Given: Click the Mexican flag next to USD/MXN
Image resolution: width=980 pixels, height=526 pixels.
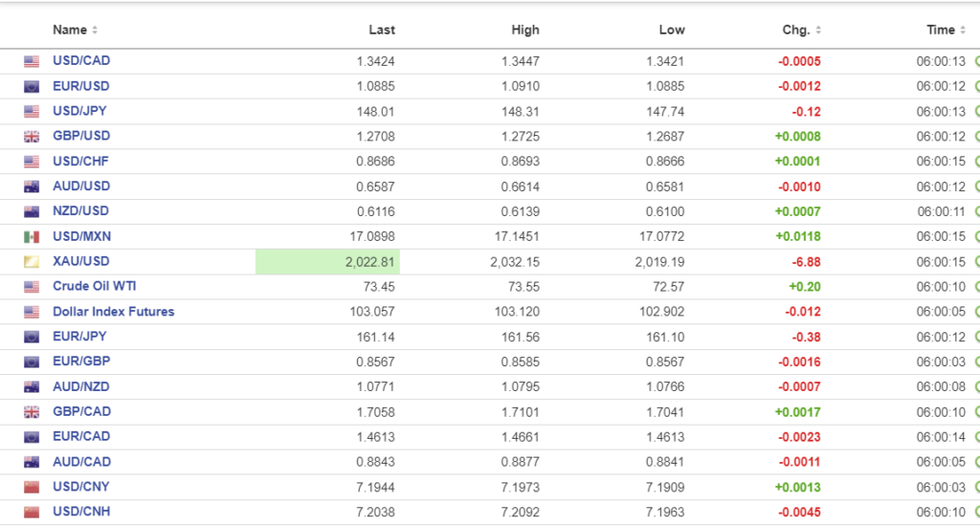Looking at the screenshot, I should [x=32, y=236].
